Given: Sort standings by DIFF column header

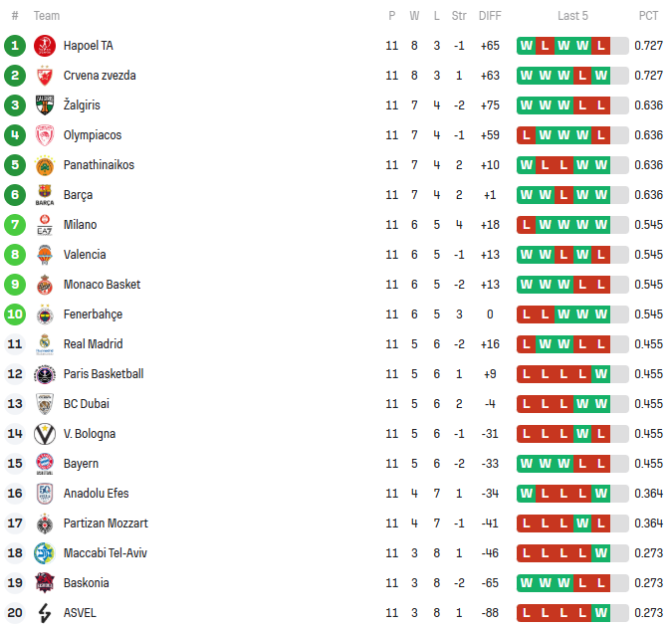Looking at the screenshot, I should coord(490,16).
